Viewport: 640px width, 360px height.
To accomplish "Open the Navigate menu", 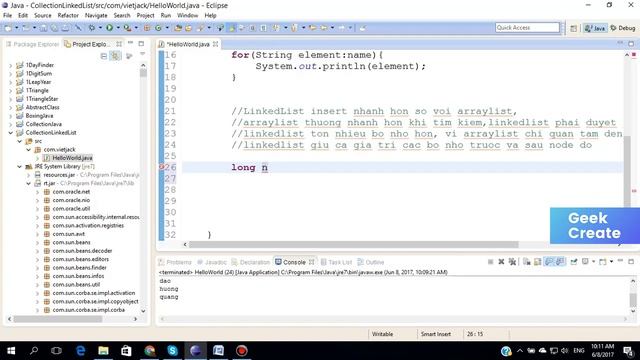I will coord(96,16).
